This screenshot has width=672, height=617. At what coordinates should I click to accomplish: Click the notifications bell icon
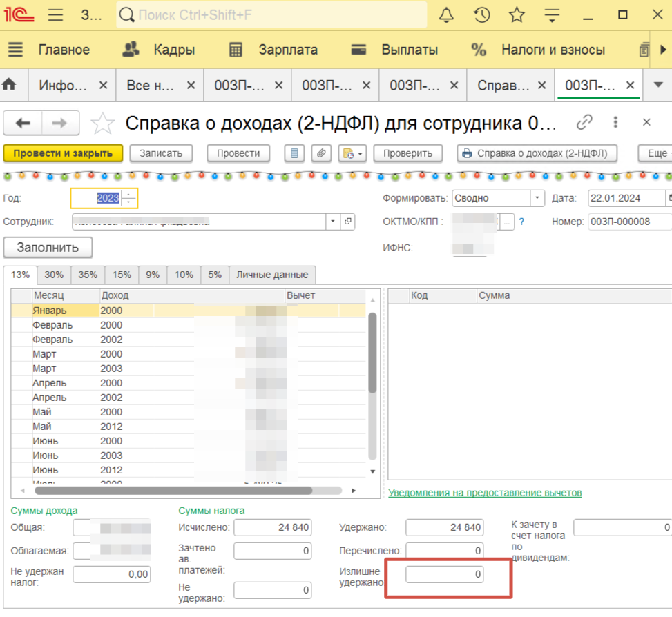tap(446, 15)
